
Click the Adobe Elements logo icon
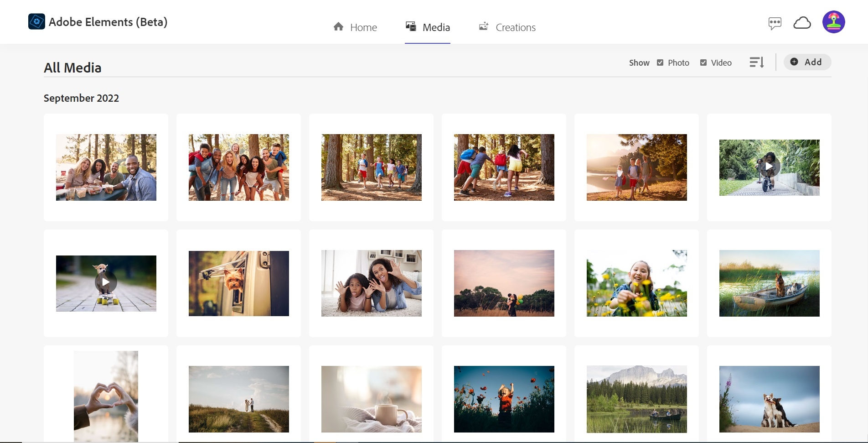click(x=36, y=21)
